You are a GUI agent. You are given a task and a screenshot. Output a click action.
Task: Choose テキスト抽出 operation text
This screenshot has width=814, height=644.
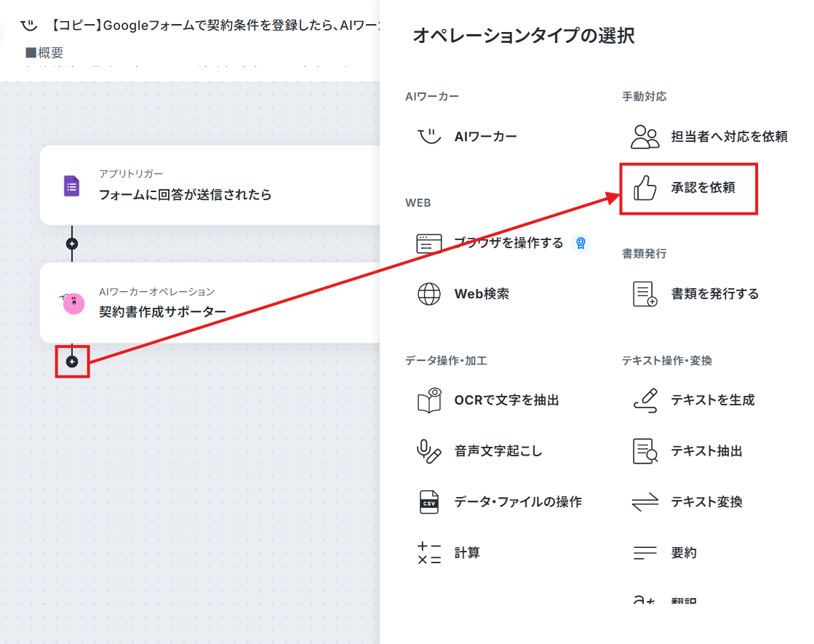pyautogui.click(x=706, y=451)
